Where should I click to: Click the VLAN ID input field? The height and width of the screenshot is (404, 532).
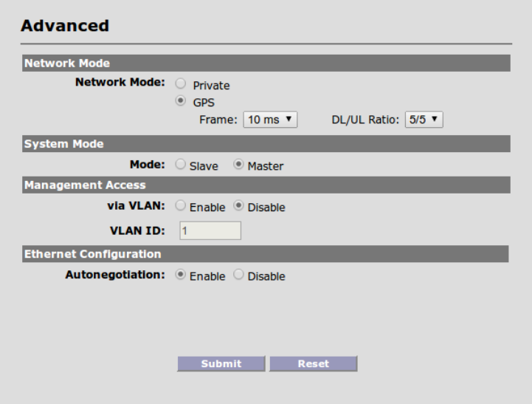(x=210, y=232)
